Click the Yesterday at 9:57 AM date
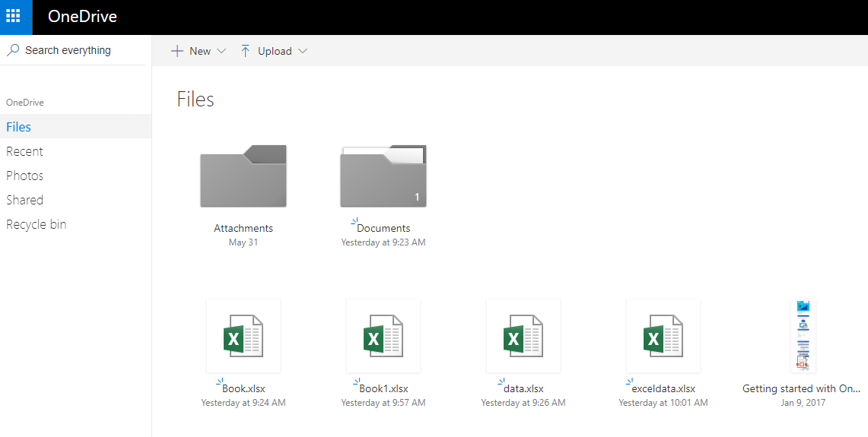The image size is (868, 437). tap(383, 403)
